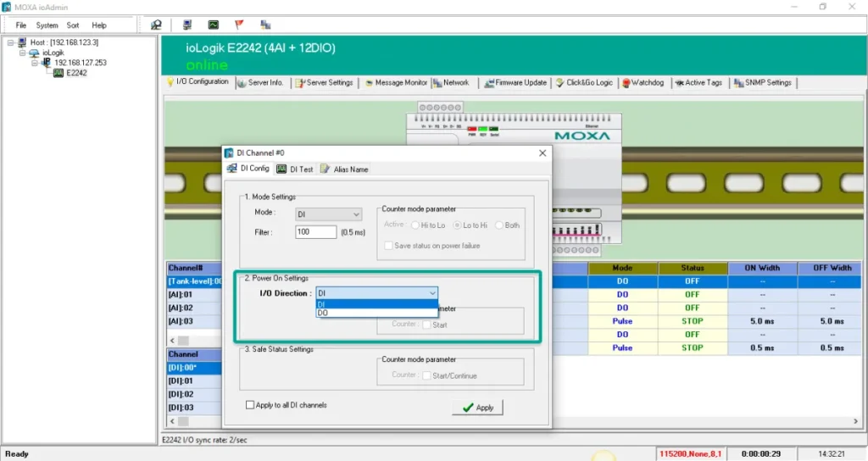Click right scroll arrow of I/O table
868x461 pixels.
pyautogui.click(x=856, y=421)
